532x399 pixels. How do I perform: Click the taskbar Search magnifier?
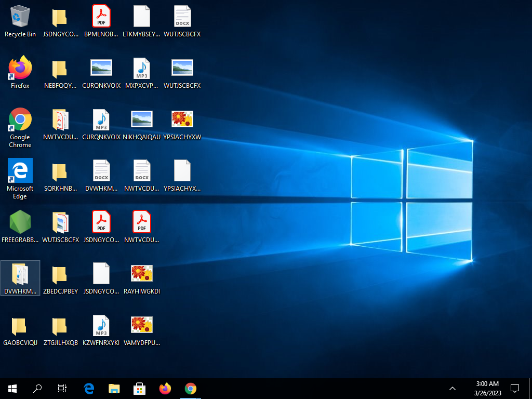(37, 388)
